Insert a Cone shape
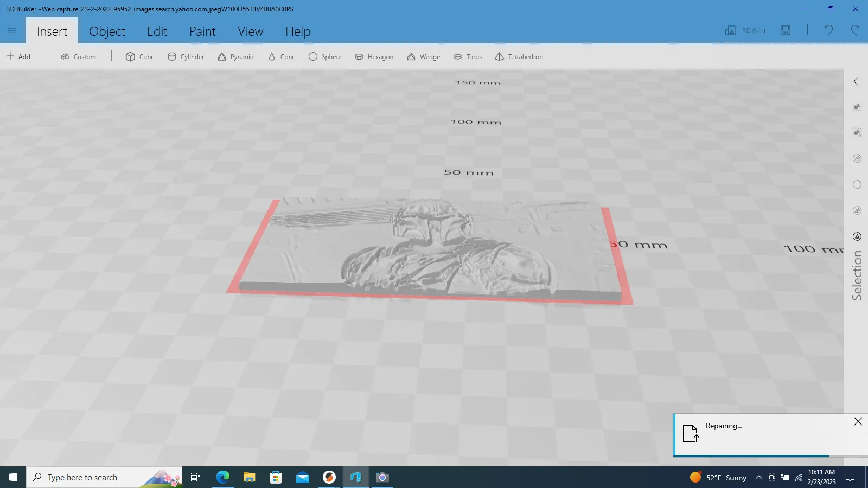Image resolution: width=868 pixels, height=488 pixels. click(x=282, y=57)
